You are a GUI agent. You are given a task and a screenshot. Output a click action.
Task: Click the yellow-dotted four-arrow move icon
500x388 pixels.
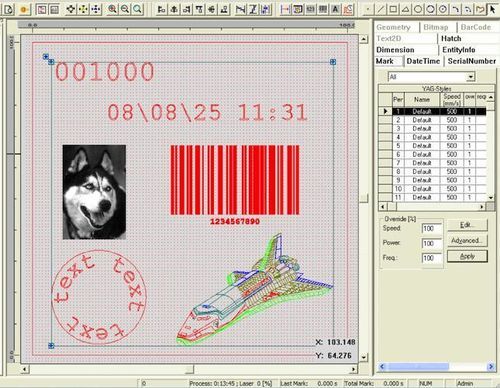point(83,9)
